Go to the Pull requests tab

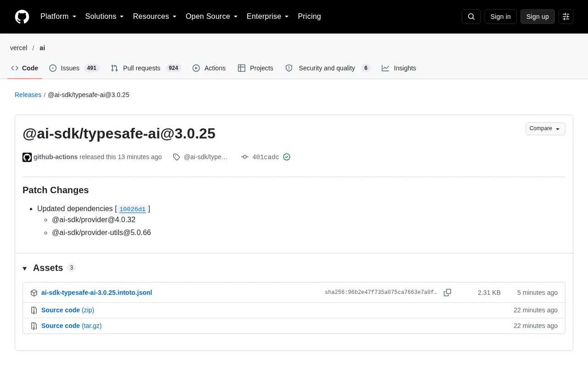[146, 68]
